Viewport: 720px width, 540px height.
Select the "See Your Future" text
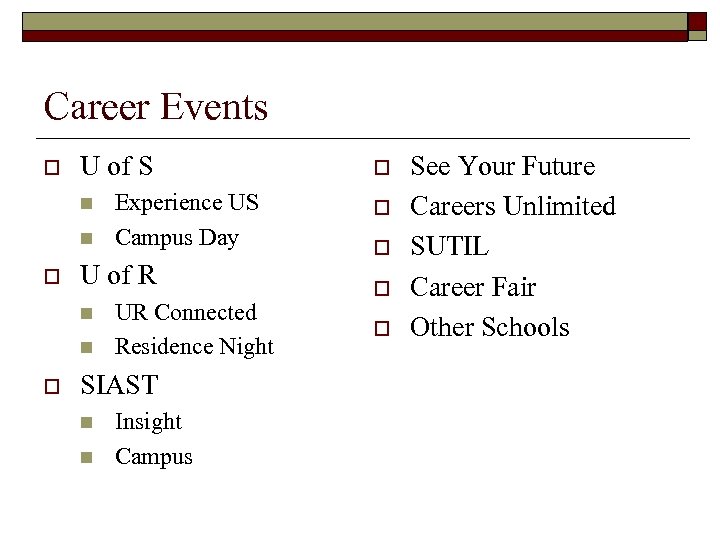(502, 166)
